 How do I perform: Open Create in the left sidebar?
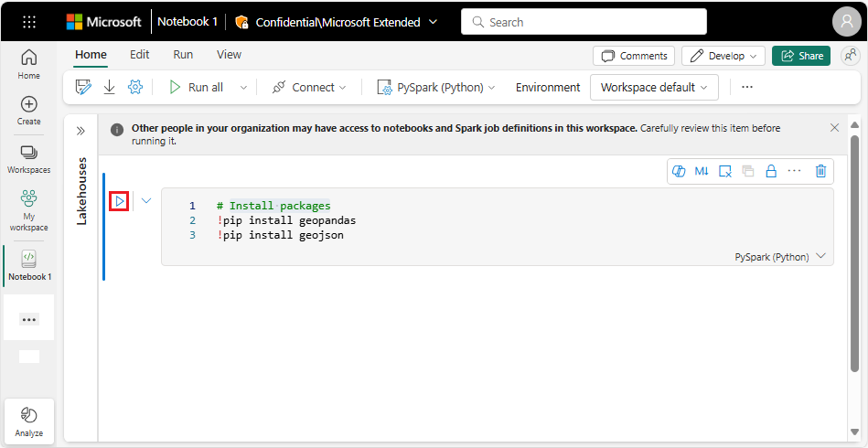[28, 111]
